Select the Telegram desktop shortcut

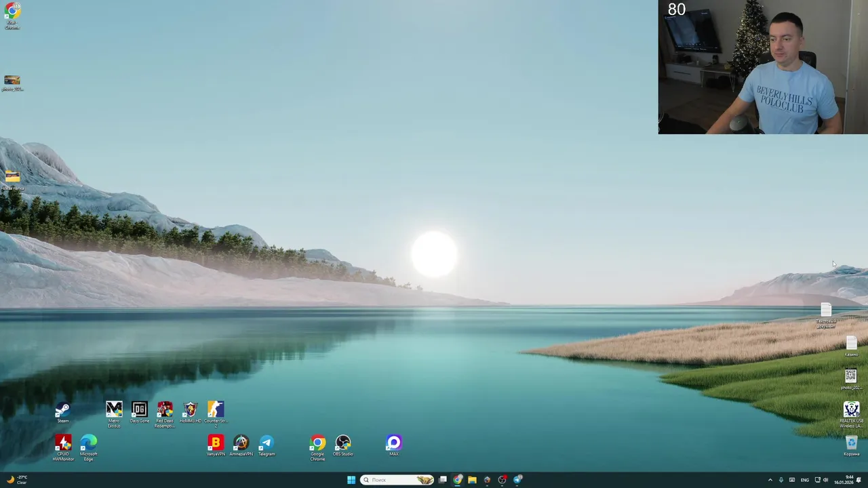tap(267, 445)
